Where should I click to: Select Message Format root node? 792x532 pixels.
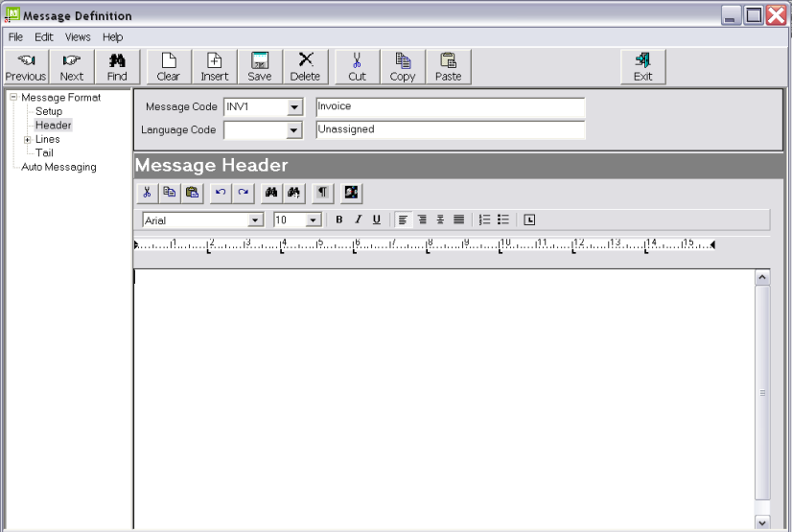click(60, 98)
